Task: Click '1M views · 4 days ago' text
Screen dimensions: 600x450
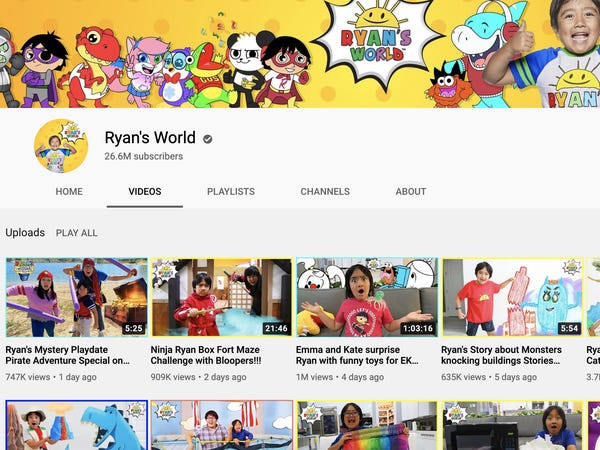Action: 340,377
